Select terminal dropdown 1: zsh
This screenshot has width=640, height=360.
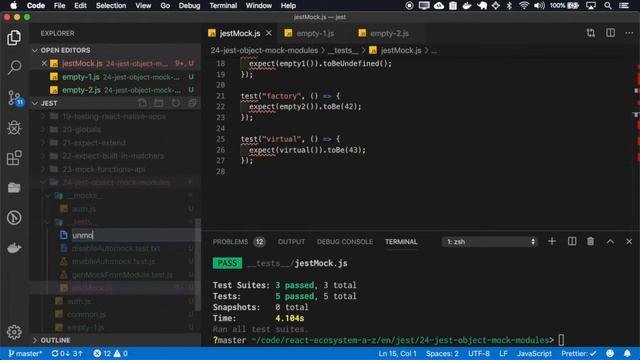[x=490, y=242]
